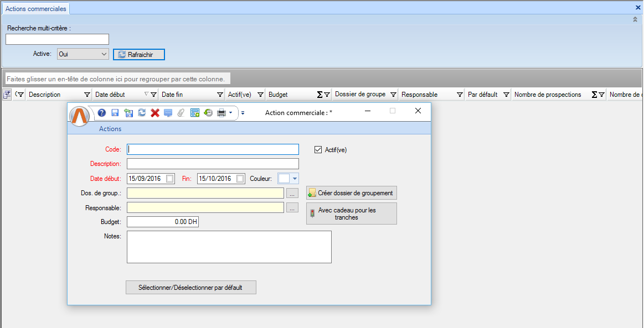
Task: Open the Fin date calendar picker
Action: tap(240, 179)
